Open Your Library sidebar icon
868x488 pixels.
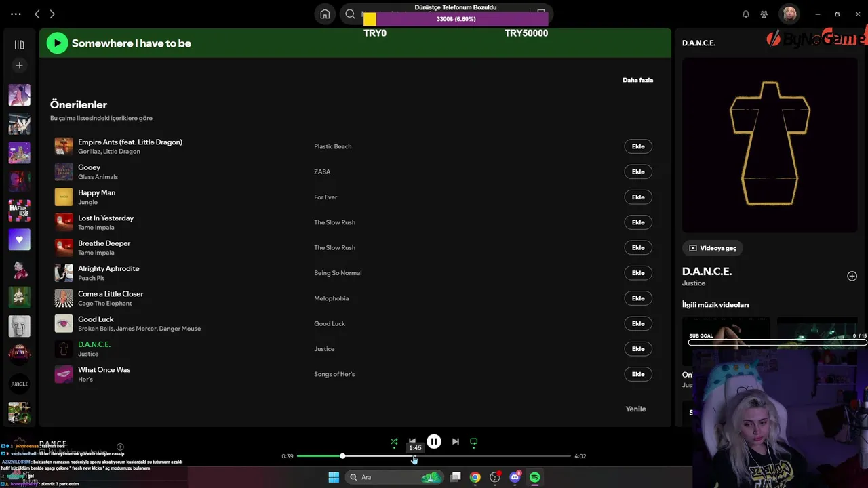[19, 45]
